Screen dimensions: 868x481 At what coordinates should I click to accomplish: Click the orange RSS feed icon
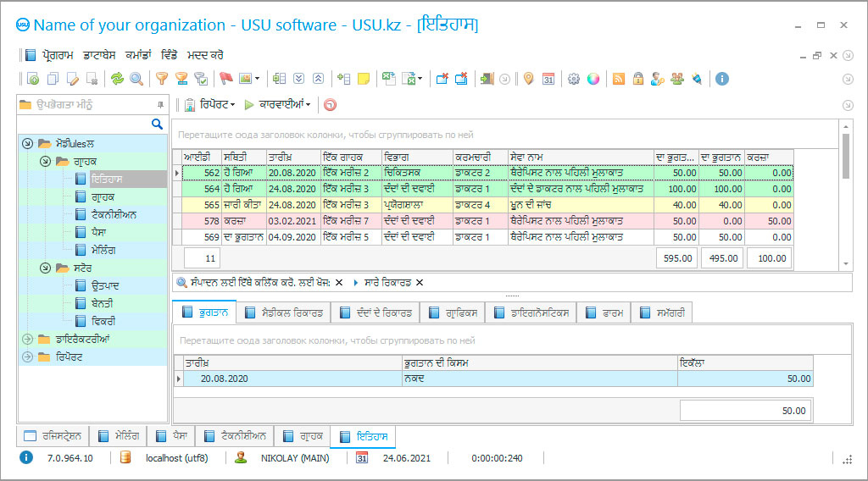[x=618, y=79]
